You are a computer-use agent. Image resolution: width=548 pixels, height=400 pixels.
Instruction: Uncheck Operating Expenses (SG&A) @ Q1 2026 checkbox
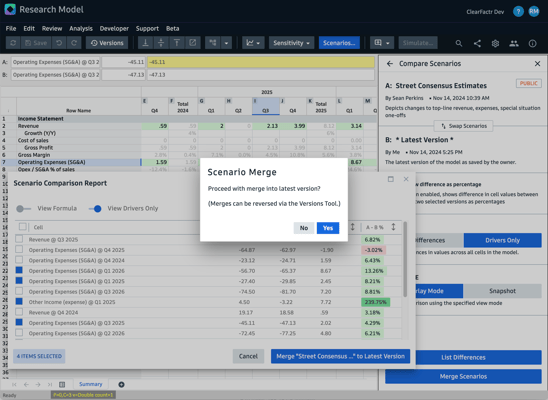tap(19, 270)
